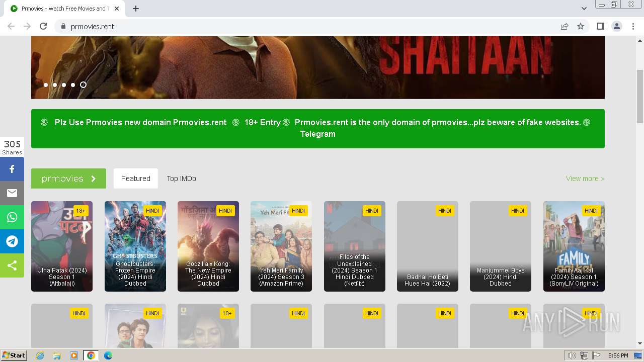Launch Windows Media Player from the taskbar

74,355
